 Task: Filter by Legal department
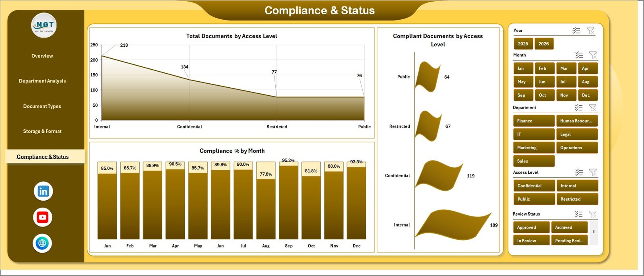point(577,134)
